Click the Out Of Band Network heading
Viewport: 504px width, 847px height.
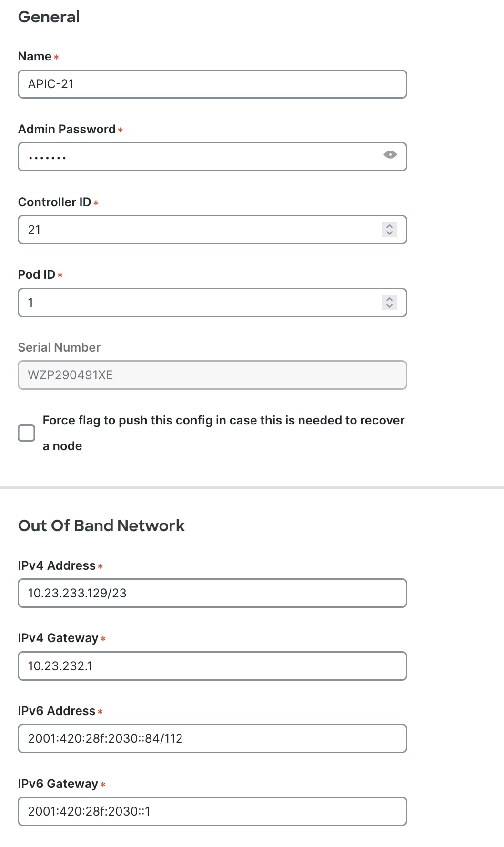tap(101, 525)
